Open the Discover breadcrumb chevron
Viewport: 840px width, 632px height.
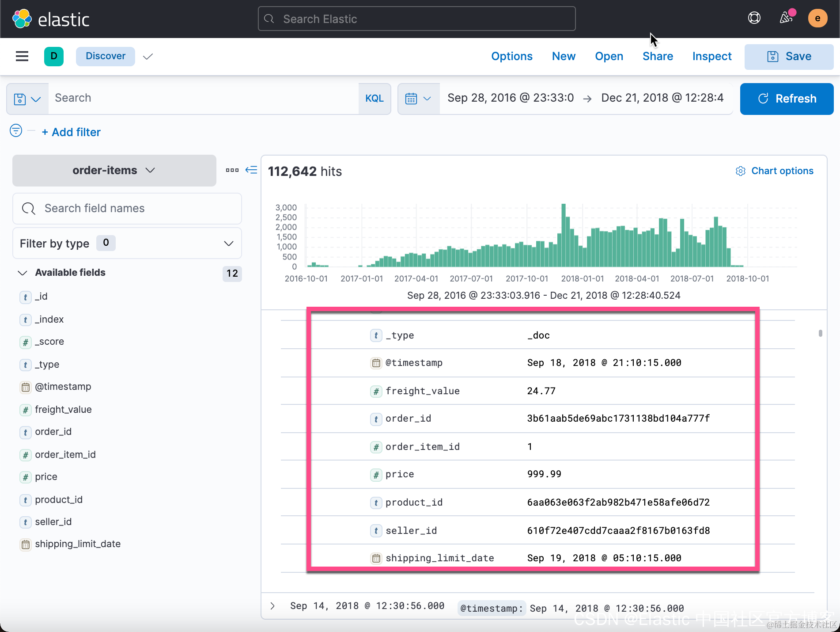(148, 57)
